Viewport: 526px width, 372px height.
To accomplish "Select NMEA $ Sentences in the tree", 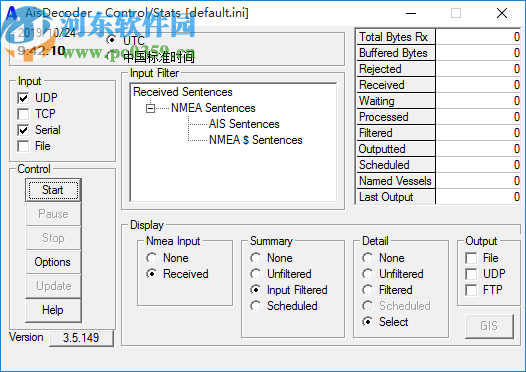I will tap(256, 140).
